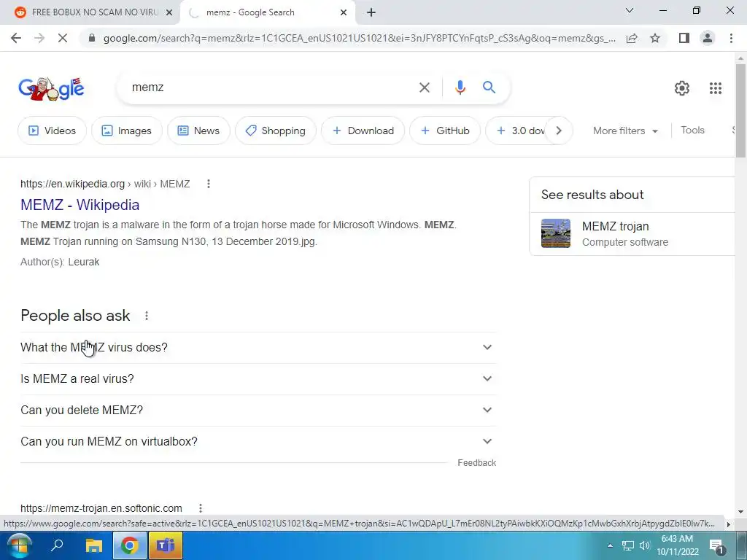Open the notification center icon

click(718, 547)
